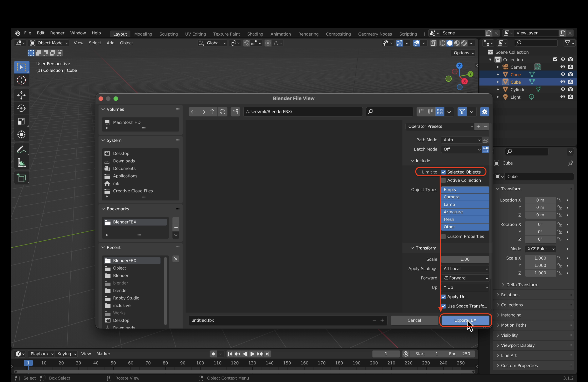Image resolution: width=588 pixels, height=382 pixels.
Task: Go back to previous folder in file view
Action: click(193, 112)
